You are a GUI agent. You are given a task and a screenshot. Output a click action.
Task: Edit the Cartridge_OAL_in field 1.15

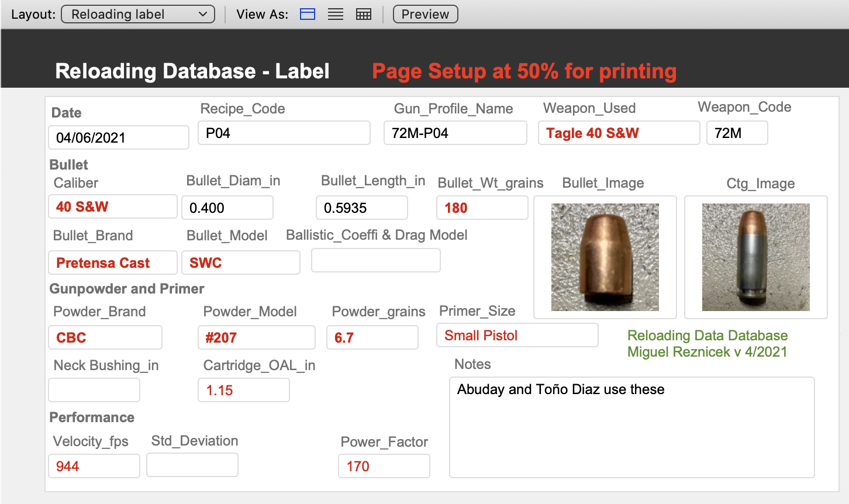pos(244,390)
